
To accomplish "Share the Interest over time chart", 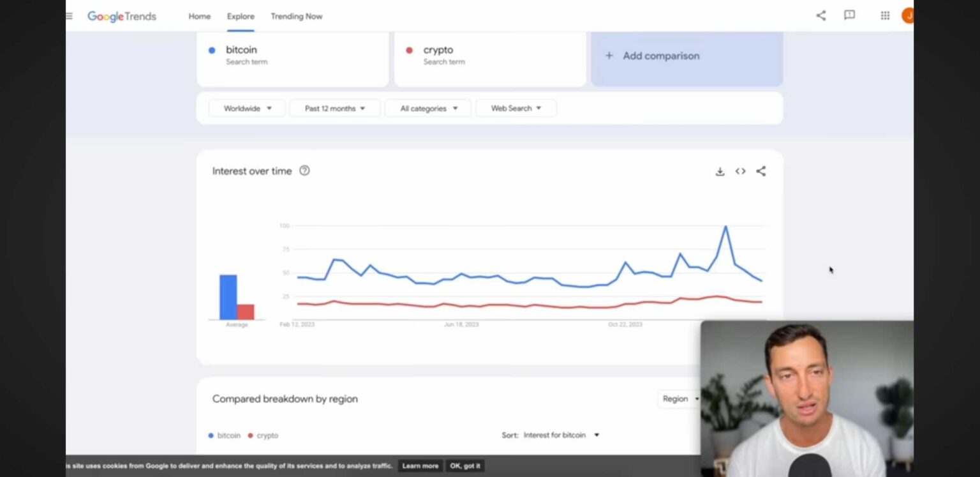I will 761,171.
